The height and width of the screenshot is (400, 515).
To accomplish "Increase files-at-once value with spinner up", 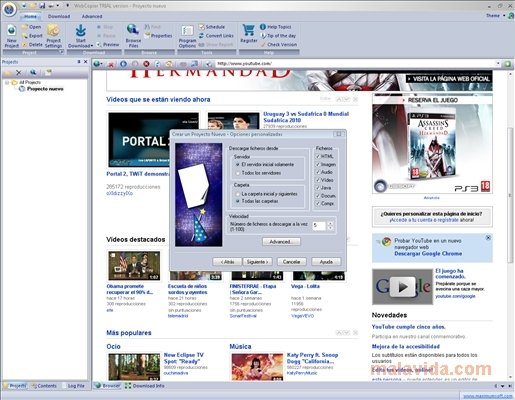I will click(x=330, y=224).
